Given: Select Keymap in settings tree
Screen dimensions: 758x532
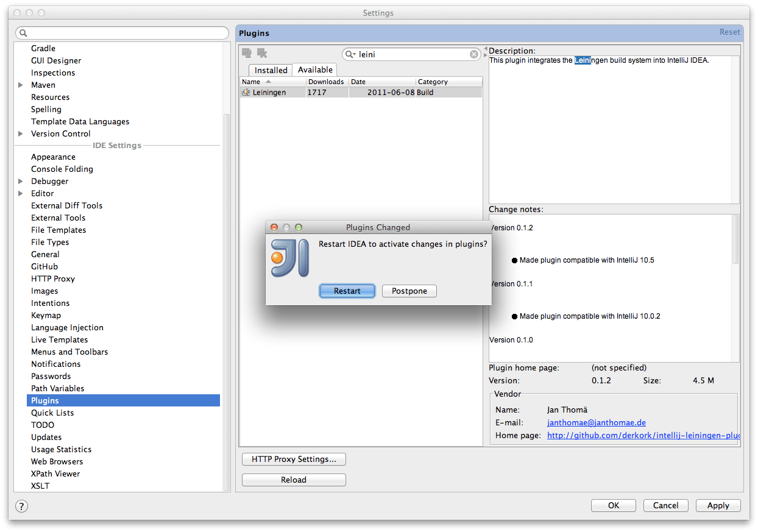Looking at the screenshot, I should pyautogui.click(x=46, y=315).
